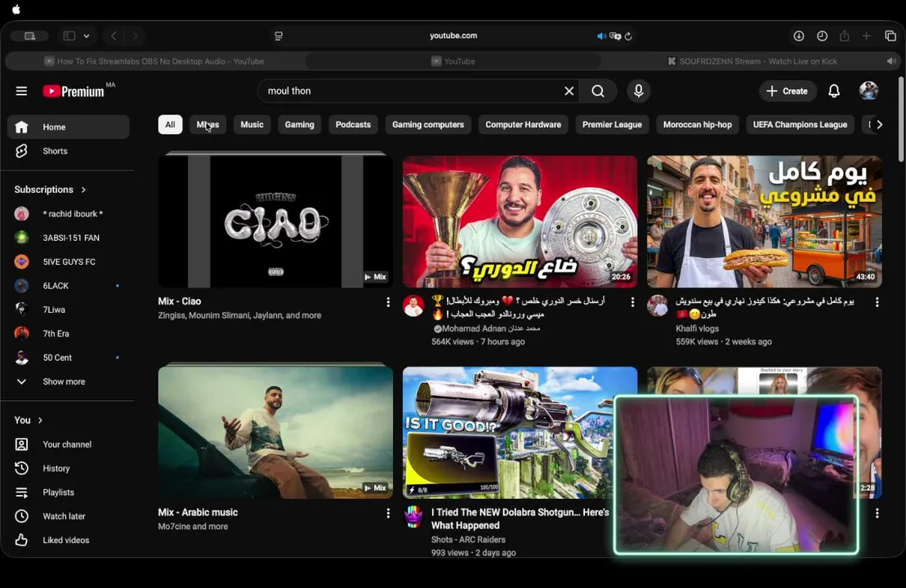Select the Gaming filter chip
The width and height of the screenshot is (906, 588).
point(299,125)
